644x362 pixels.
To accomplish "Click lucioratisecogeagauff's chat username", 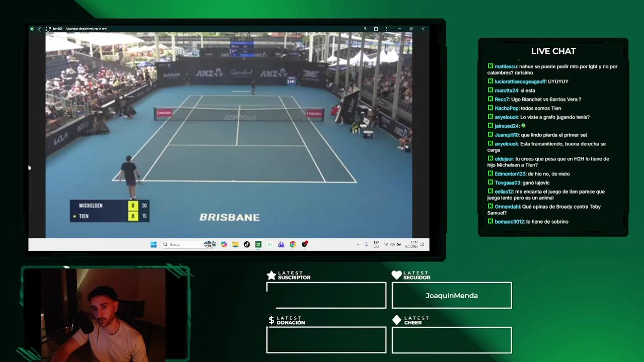I will tap(520, 81).
